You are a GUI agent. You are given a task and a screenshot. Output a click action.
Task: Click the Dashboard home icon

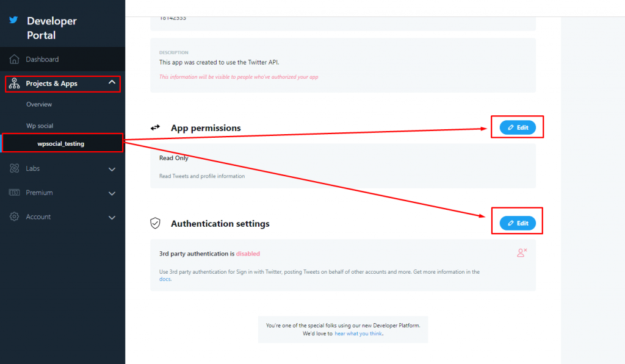pyautogui.click(x=15, y=59)
